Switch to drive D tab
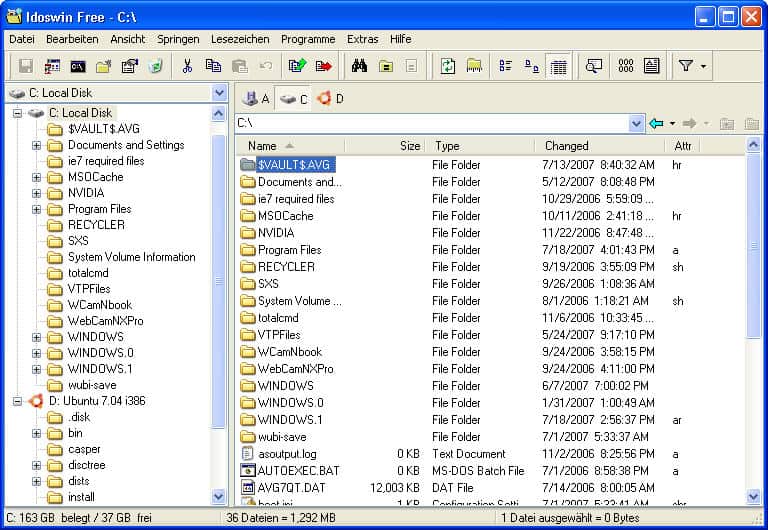 coord(330,98)
